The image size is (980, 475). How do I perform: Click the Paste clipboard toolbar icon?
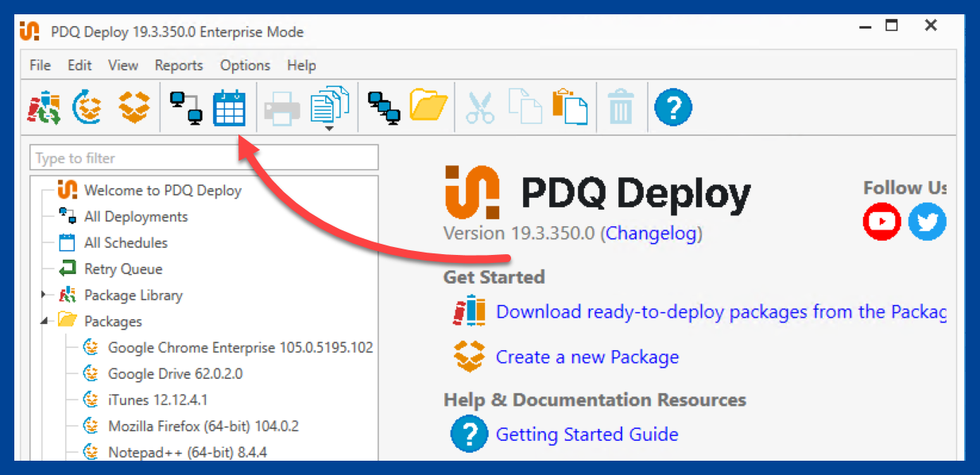pos(571,106)
